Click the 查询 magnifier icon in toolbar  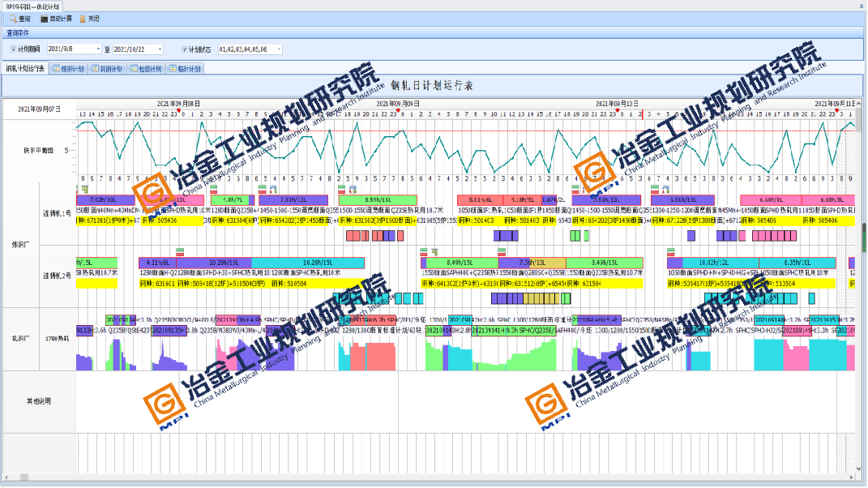(13, 19)
